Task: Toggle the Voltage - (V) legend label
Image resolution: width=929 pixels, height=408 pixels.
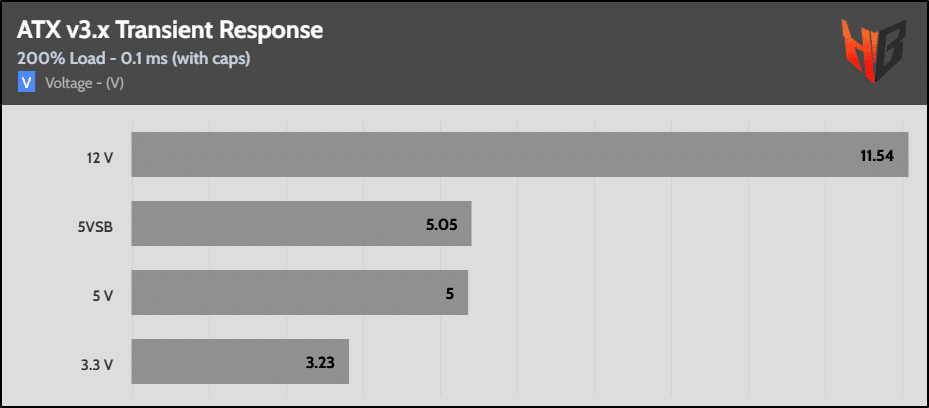Action: 84,83
